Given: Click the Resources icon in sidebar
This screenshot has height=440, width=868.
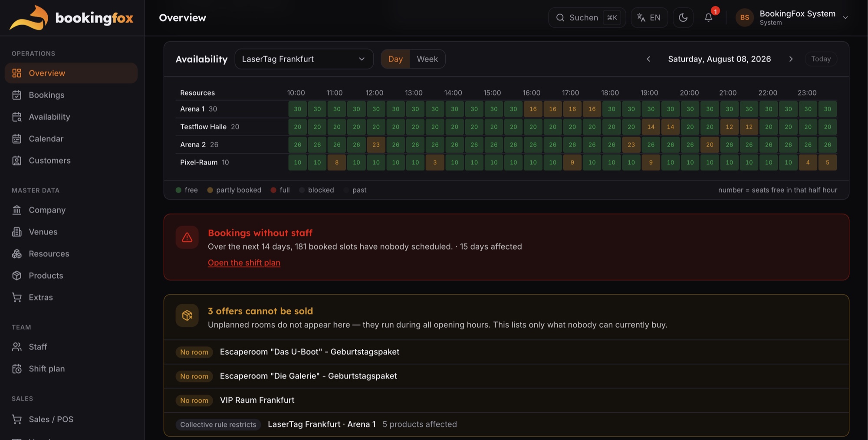Looking at the screenshot, I should (x=17, y=254).
